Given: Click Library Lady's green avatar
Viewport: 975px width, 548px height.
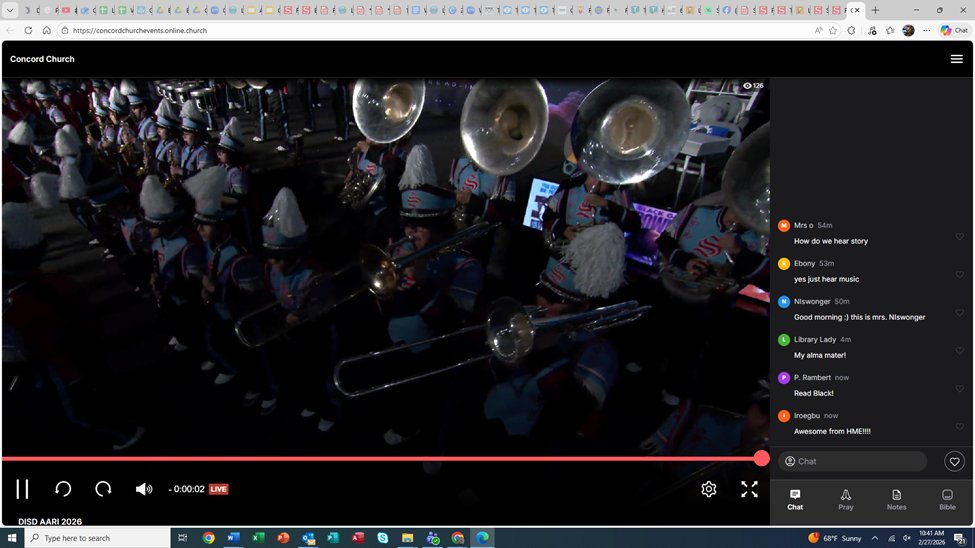Looking at the screenshot, I should (783, 340).
